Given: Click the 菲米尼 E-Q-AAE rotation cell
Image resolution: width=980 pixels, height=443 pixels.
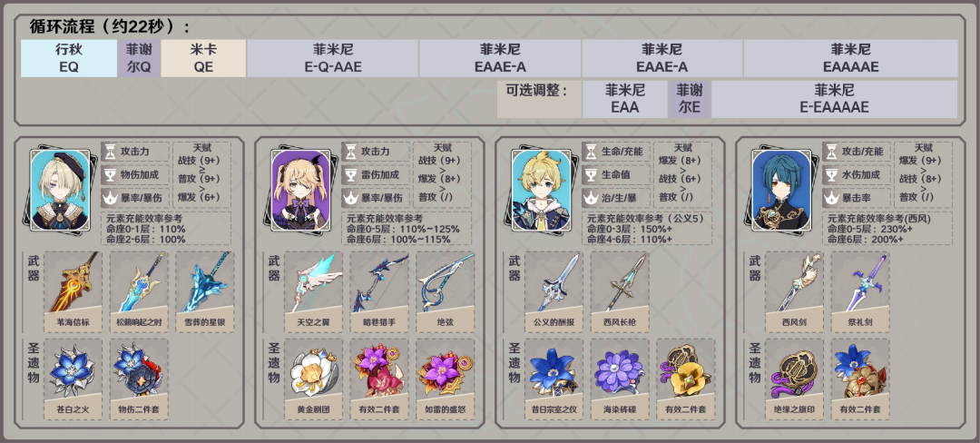Looking at the screenshot, I should [333, 58].
